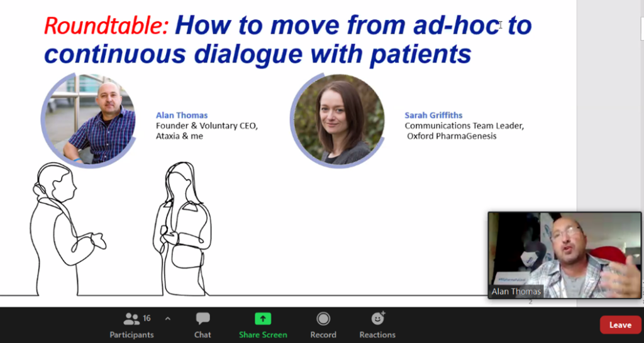The height and width of the screenshot is (343, 644).
Task: Click the blue Alan Thomas name text
Action: [x=182, y=116]
